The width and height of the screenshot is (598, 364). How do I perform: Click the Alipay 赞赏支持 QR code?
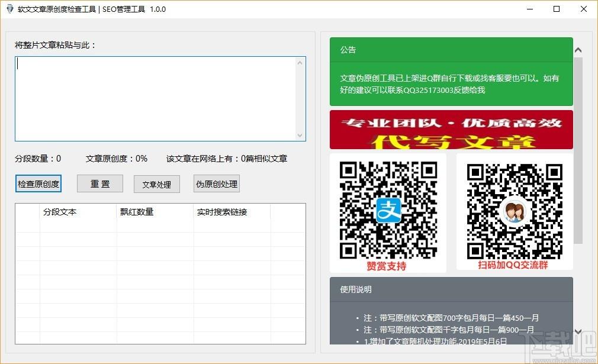(x=388, y=210)
